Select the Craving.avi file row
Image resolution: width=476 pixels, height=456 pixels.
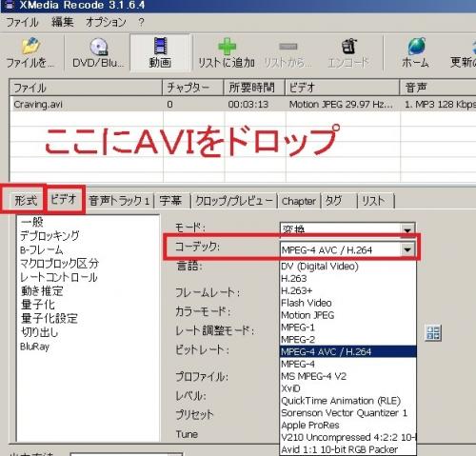click(243, 105)
